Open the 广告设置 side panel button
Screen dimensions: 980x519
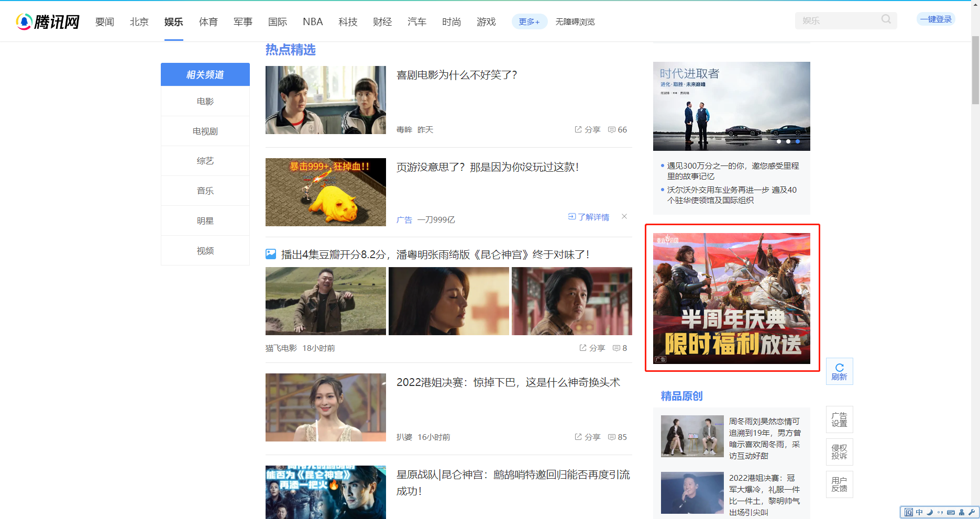coord(839,419)
